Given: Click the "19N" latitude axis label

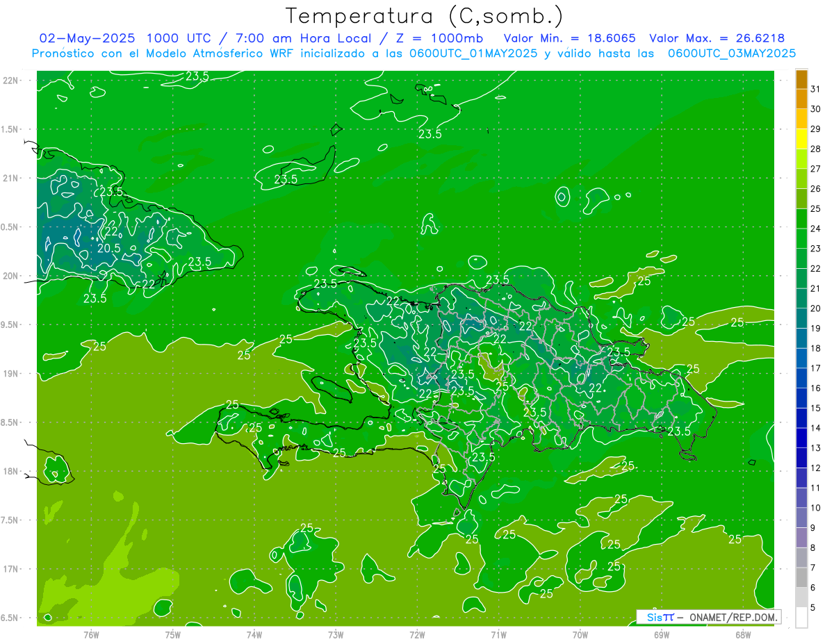Looking at the screenshot, I should click(x=11, y=374).
